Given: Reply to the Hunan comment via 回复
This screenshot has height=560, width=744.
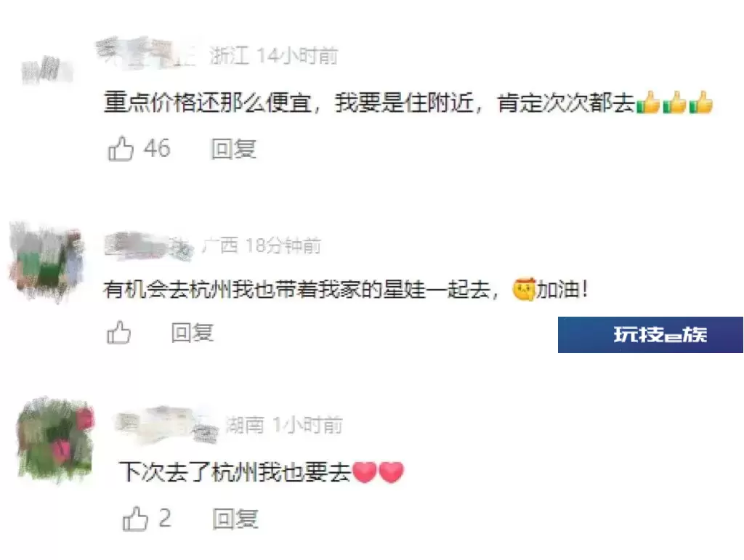Looking at the screenshot, I should tap(235, 519).
